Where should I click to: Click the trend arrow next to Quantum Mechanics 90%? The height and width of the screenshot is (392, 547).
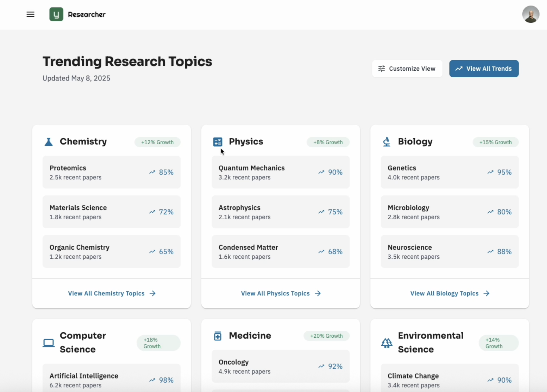321,172
